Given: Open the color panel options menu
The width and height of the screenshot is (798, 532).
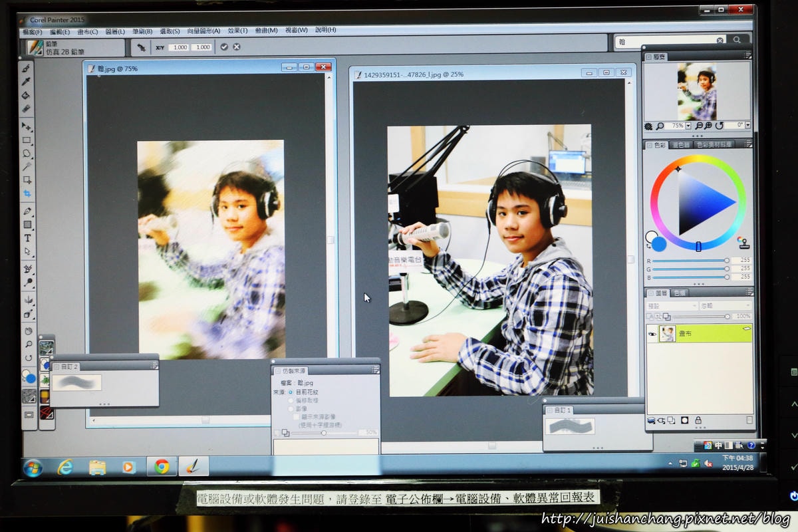Looking at the screenshot, I should point(747,144).
